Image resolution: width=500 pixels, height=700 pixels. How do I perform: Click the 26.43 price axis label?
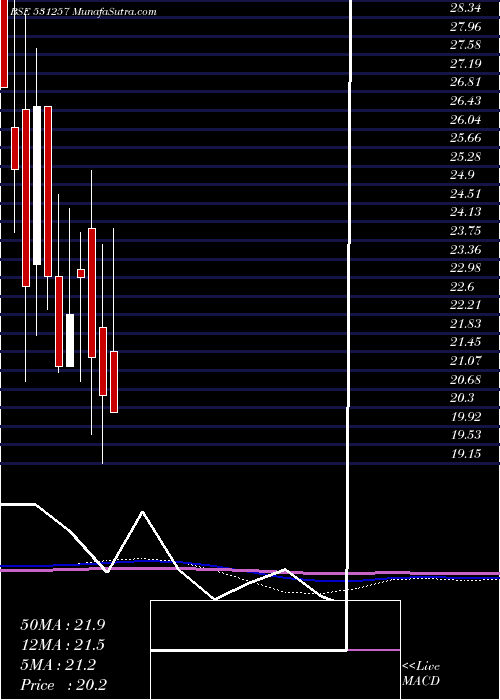point(465,101)
